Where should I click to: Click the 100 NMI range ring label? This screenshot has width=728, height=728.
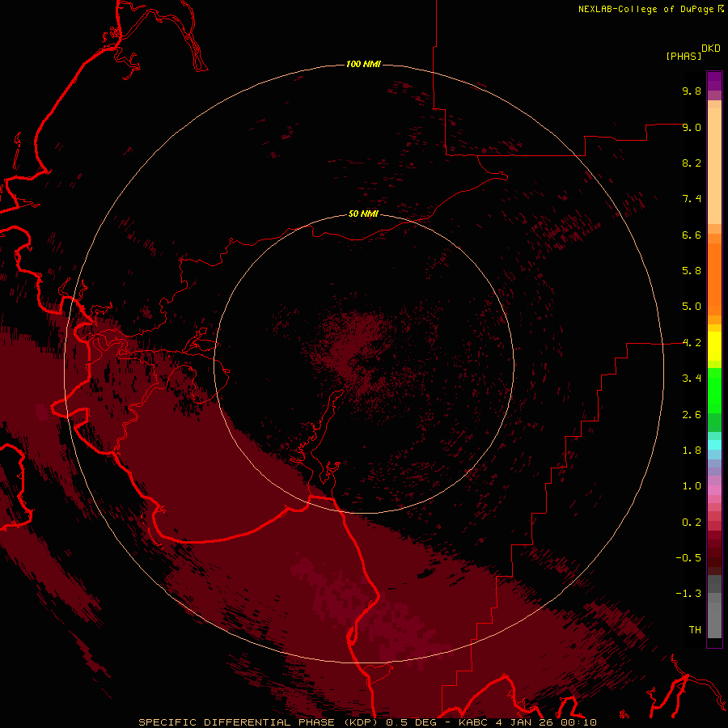pyautogui.click(x=363, y=64)
